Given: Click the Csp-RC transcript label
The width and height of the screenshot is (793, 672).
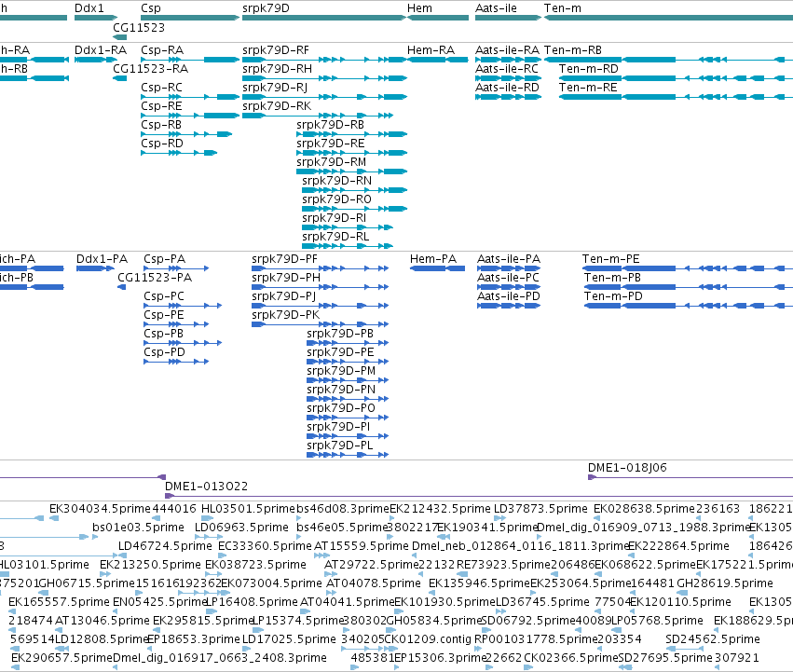Looking at the screenshot, I should [161, 88].
